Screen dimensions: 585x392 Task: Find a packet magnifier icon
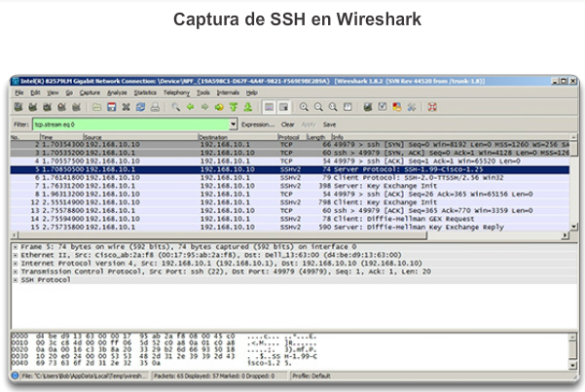(x=175, y=107)
